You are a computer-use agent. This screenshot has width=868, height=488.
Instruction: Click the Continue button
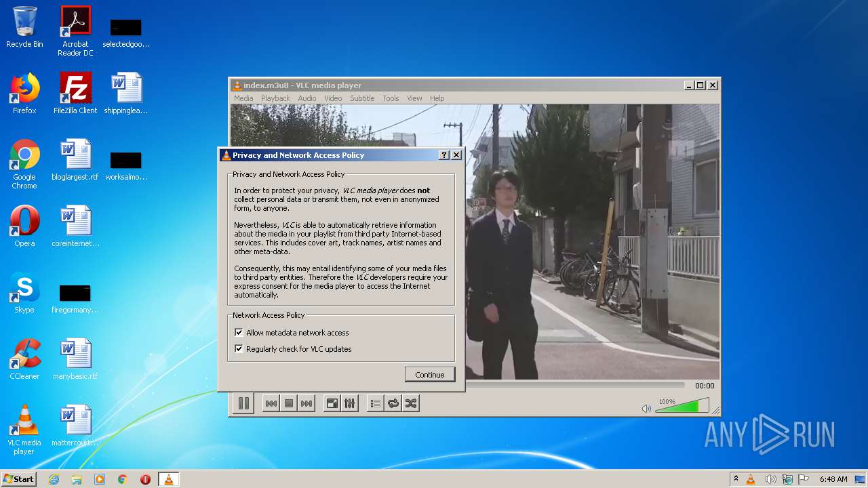pyautogui.click(x=430, y=375)
